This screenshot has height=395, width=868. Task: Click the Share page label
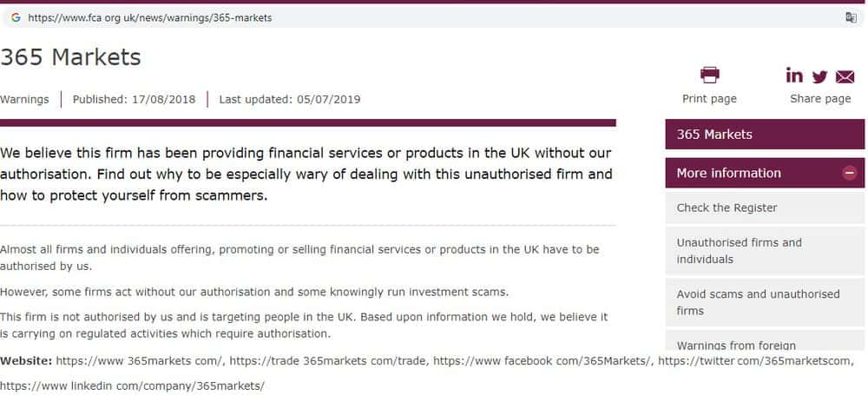click(x=820, y=99)
